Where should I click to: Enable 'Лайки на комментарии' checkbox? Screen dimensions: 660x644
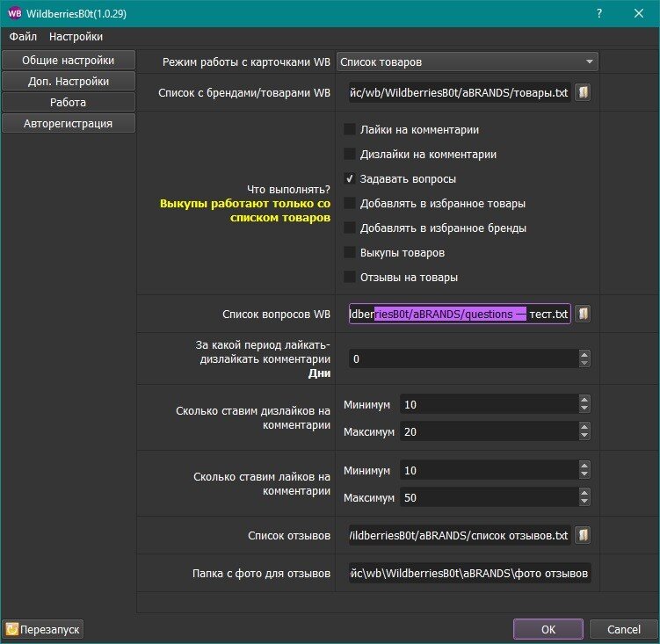pos(350,129)
